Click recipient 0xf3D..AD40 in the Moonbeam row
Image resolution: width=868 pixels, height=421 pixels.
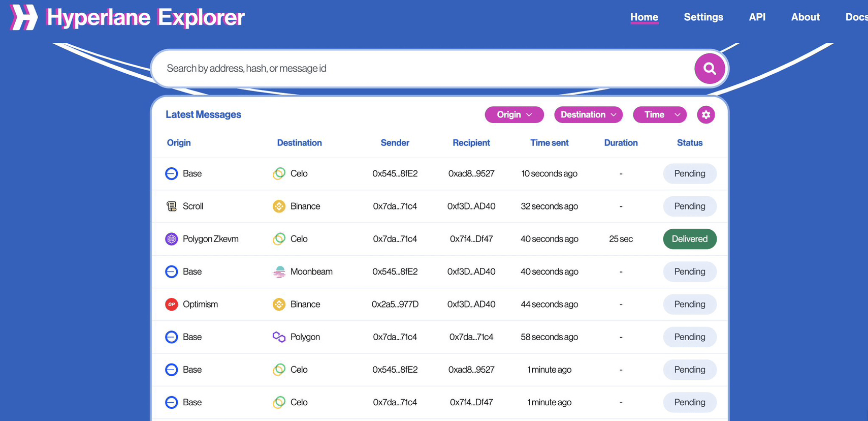(x=471, y=272)
